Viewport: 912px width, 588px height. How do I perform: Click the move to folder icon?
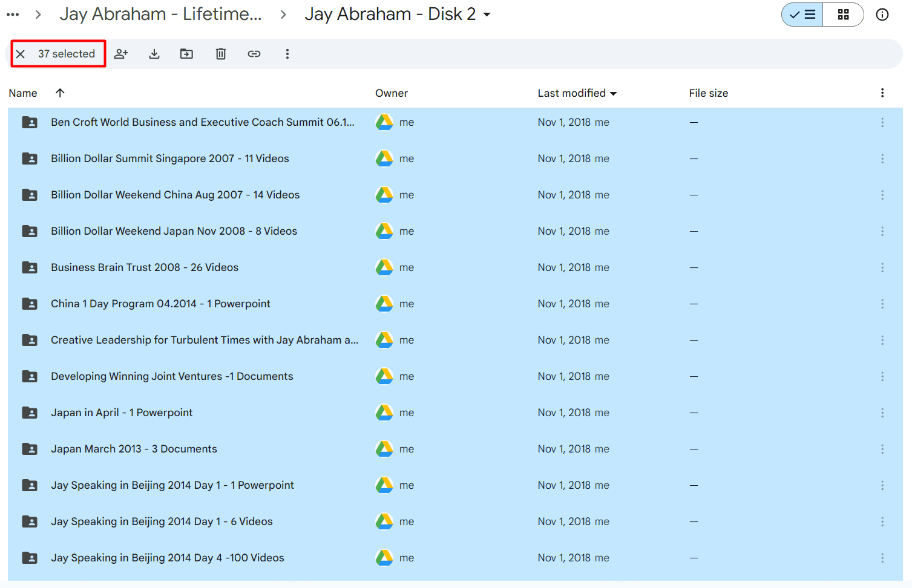(187, 54)
